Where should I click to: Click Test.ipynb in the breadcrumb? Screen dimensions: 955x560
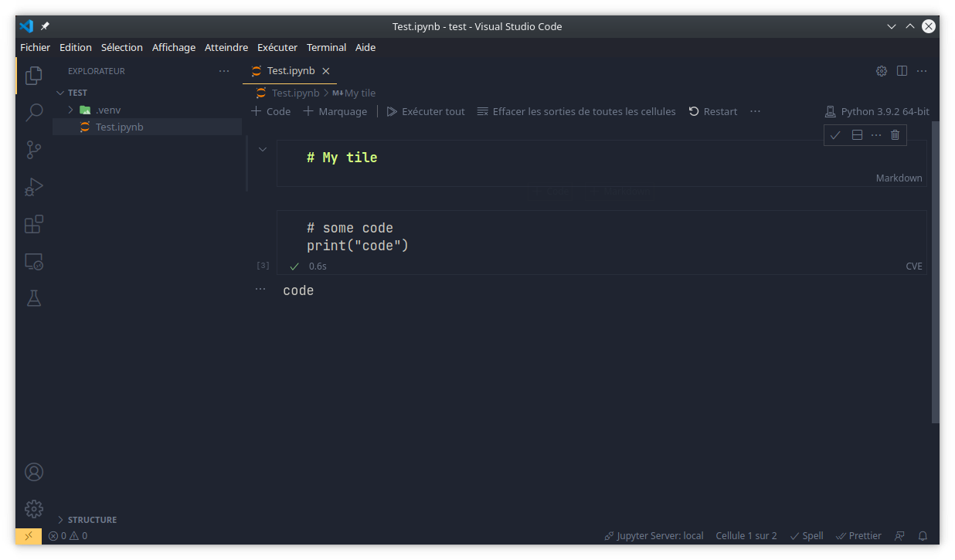(295, 93)
